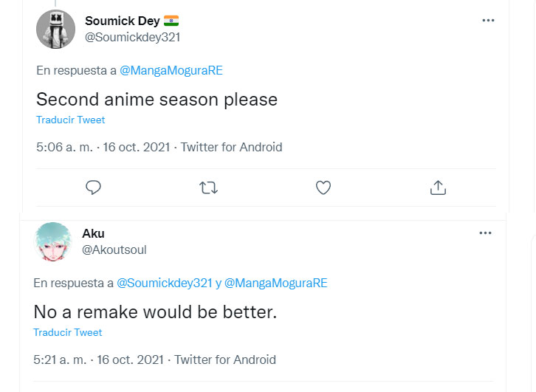536x392 pixels.
Task: Like Soumick Dey's tweet
Action: 323,188
